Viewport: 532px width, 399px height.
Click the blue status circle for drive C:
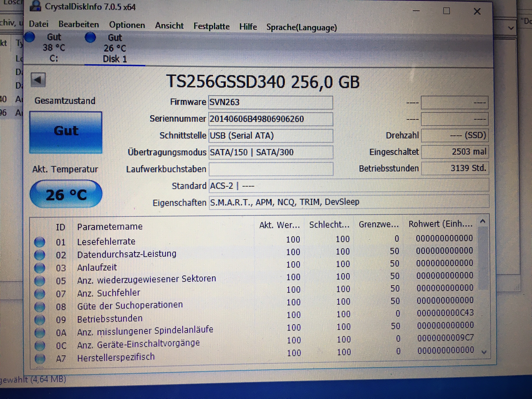pos(30,37)
